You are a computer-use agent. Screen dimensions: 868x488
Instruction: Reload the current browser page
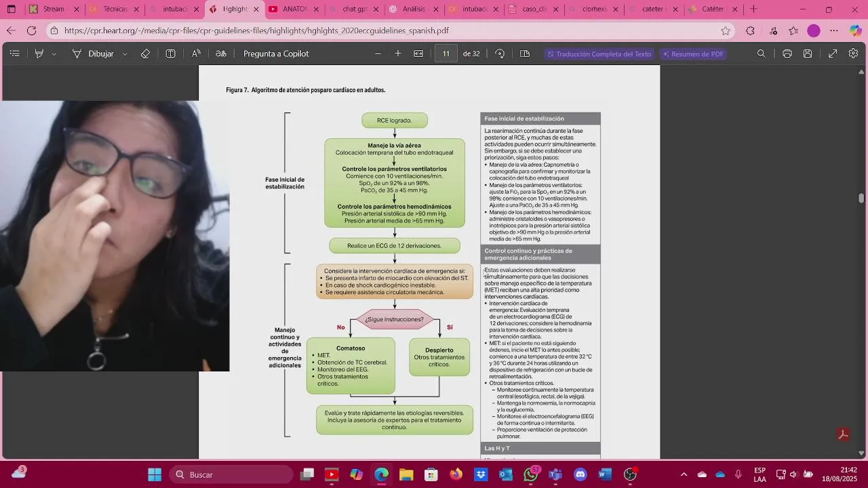(32, 30)
